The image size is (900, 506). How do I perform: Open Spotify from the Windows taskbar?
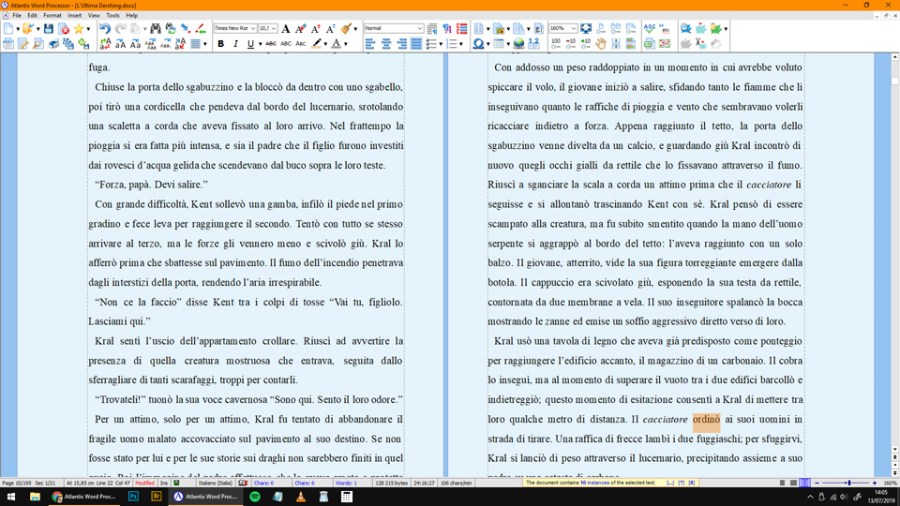tap(254, 496)
